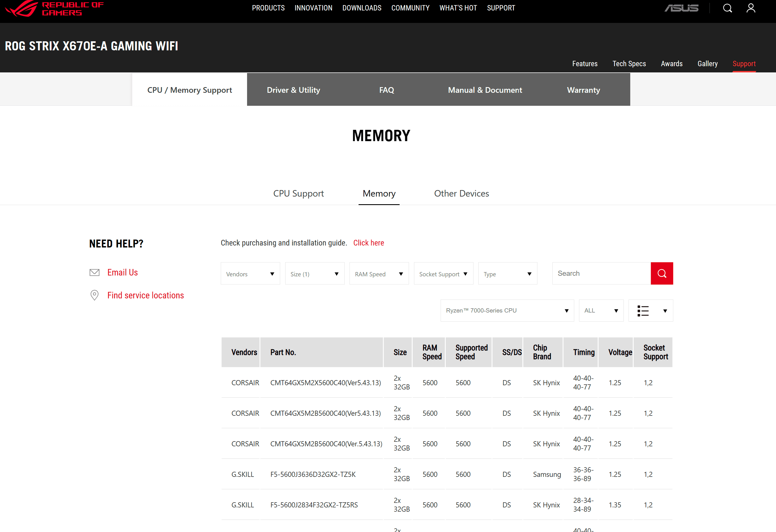Image resolution: width=776 pixels, height=532 pixels.
Task: Go to the Gallery product tab
Action: coord(708,63)
